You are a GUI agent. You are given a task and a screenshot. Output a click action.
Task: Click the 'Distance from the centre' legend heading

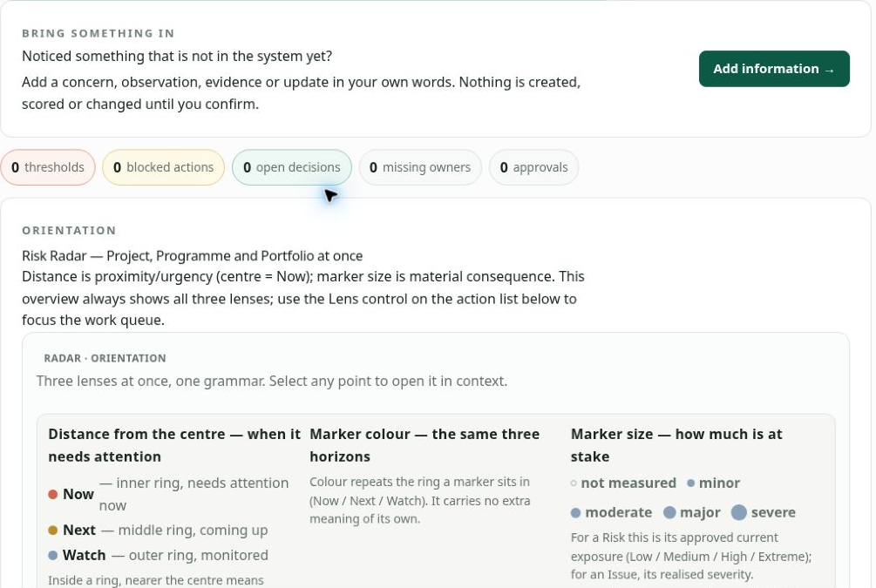174,446
